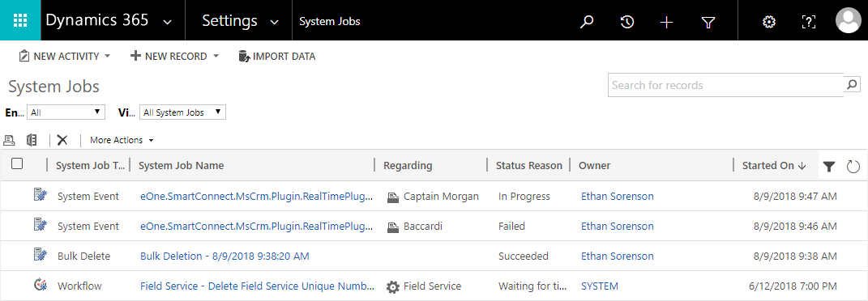Screen dimensions: 868x301
Task: Open the New Record dropdown arrow
Action: point(216,57)
